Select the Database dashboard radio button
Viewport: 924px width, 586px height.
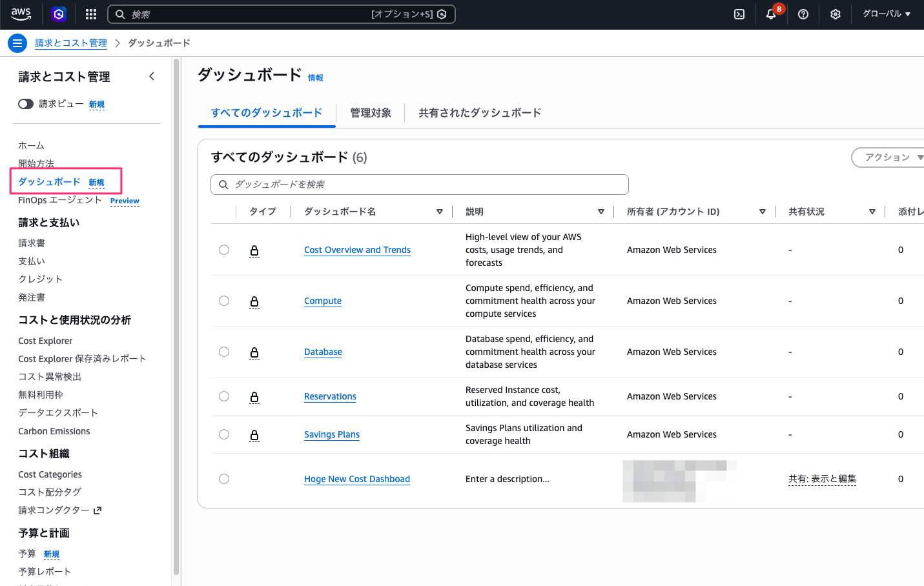(224, 352)
